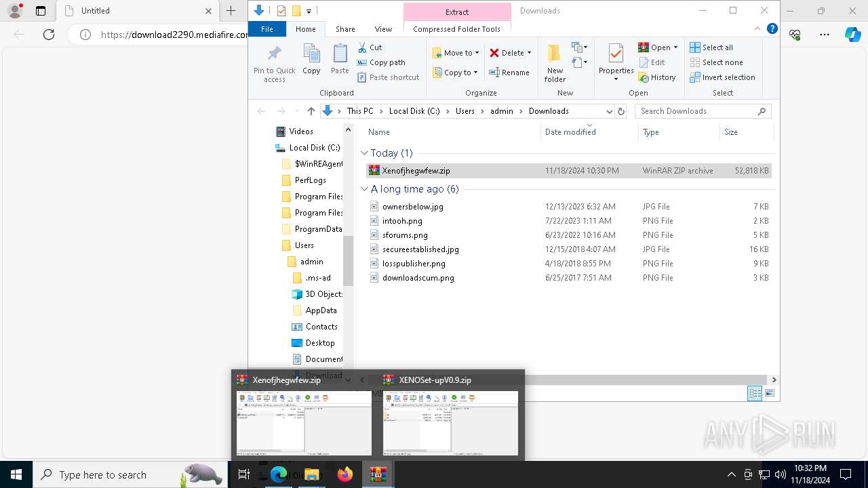Select sforums.png file
The image size is (868, 488).
(568, 235)
